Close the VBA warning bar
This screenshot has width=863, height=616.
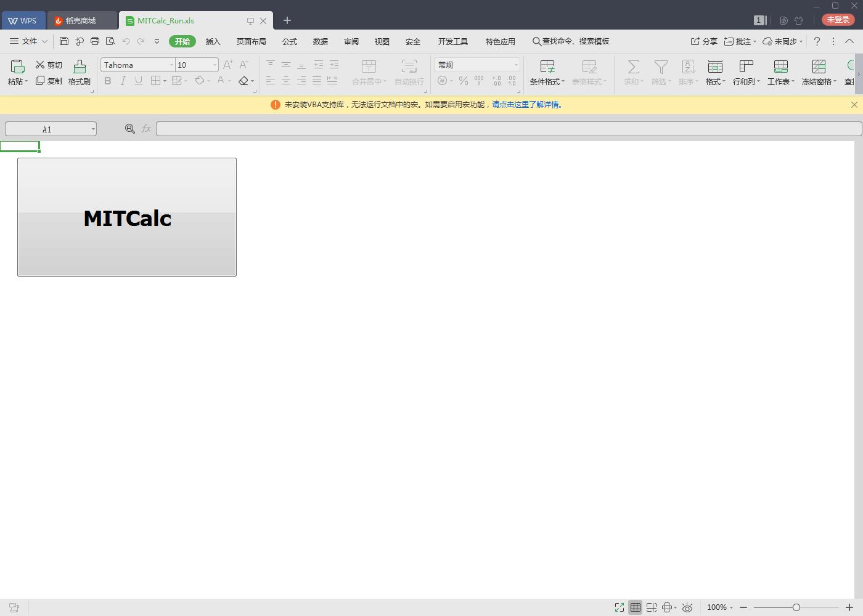tap(854, 105)
